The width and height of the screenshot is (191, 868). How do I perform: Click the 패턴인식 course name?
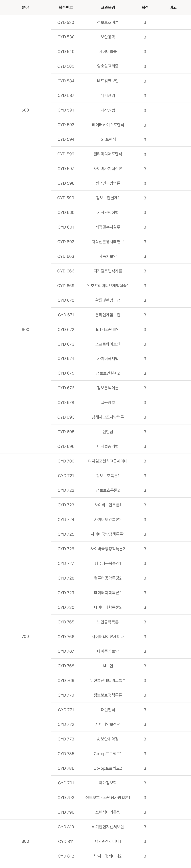pos(108,710)
